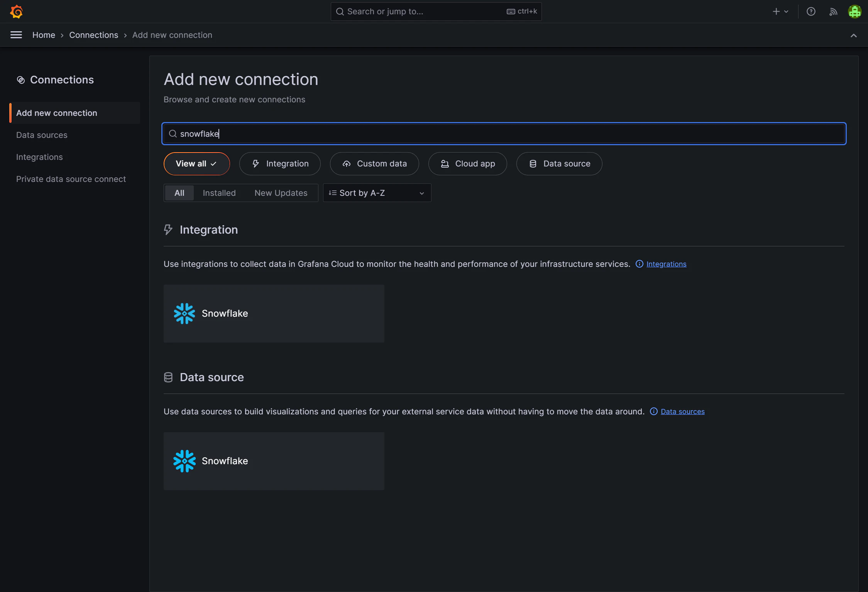Open the Integrations documentation link
868x592 pixels.
(x=666, y=264)
